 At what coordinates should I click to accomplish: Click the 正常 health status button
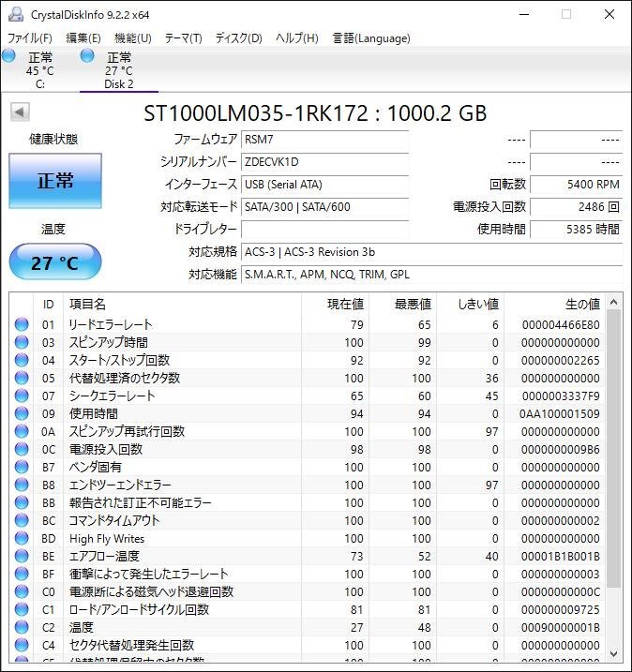point(55,181)
